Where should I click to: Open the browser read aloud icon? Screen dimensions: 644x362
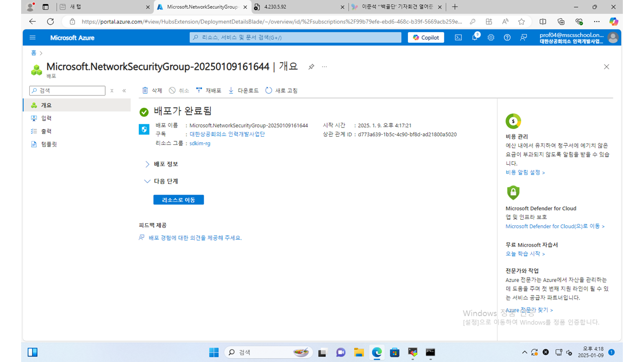[x=505, y=22]
